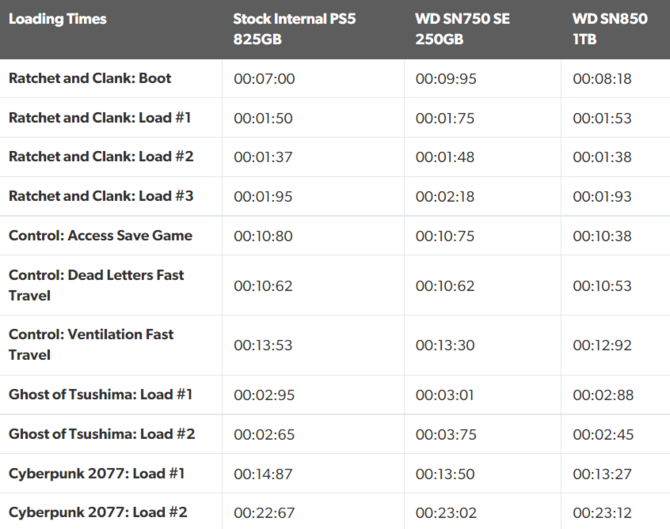Click the 00:03:01 value
Viewport: 670px width, 529px height.
[445, 395]
